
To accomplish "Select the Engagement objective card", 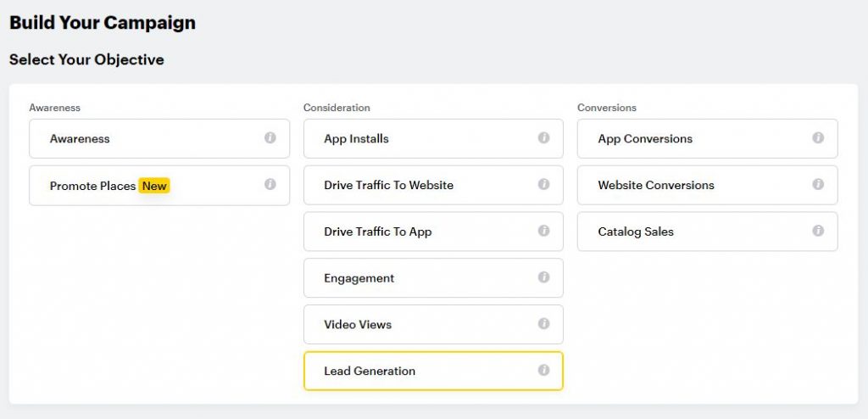I will tap(433, 277).
